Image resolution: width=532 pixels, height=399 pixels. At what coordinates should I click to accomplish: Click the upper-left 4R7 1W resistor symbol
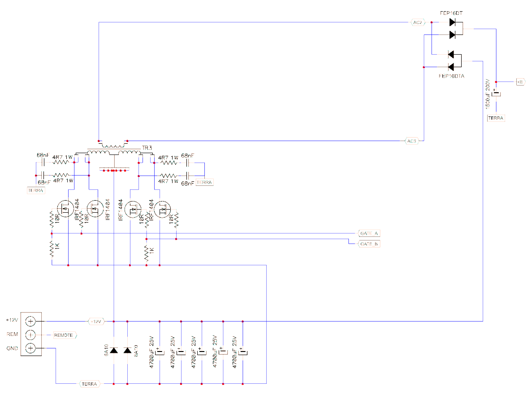61,163
